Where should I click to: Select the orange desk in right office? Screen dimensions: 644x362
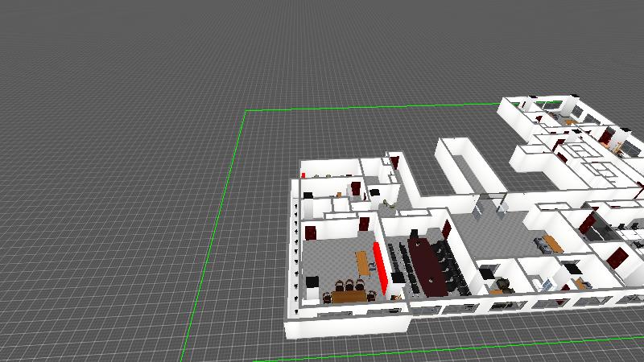tap(552, 243)
